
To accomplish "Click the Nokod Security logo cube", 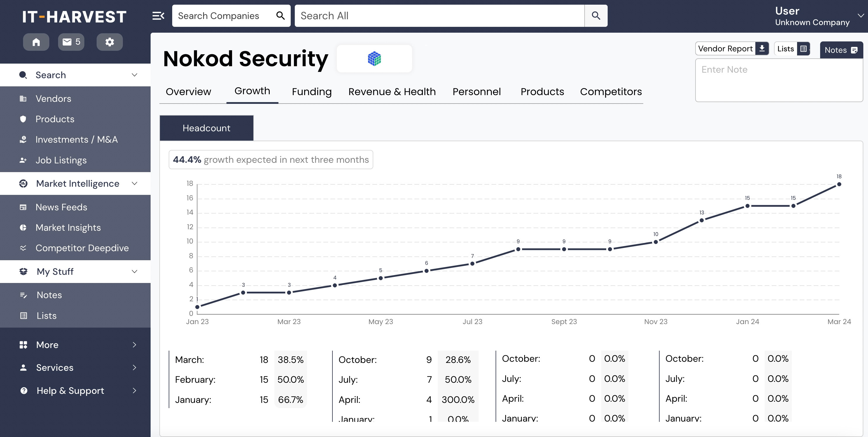I will pos(374,59).
